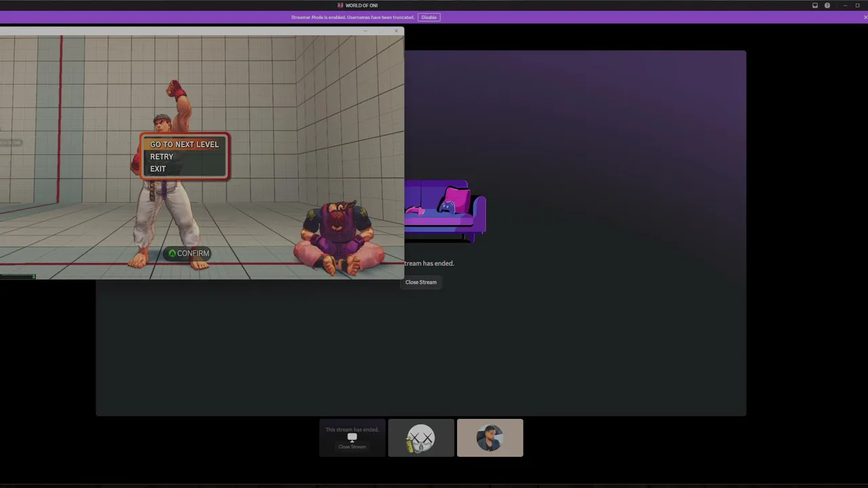868x488 pixels.
Task: Disable Streamer Mode from the purple banner
Action: pos(429,17)
